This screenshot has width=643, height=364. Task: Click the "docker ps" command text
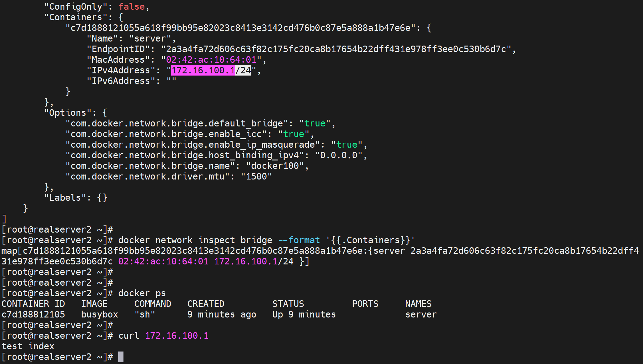point(142,293)
